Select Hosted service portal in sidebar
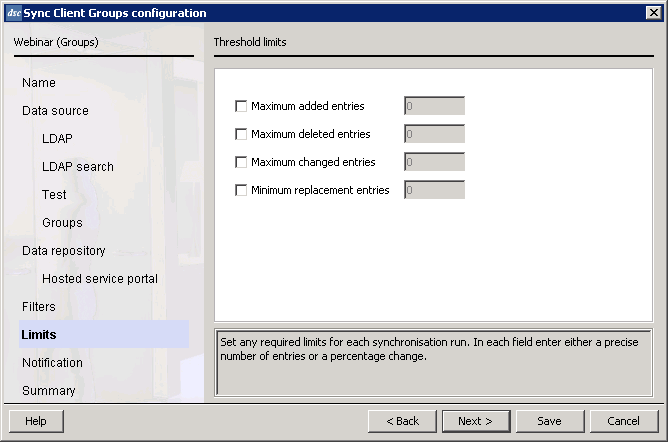668x442 pixels. 100,278
